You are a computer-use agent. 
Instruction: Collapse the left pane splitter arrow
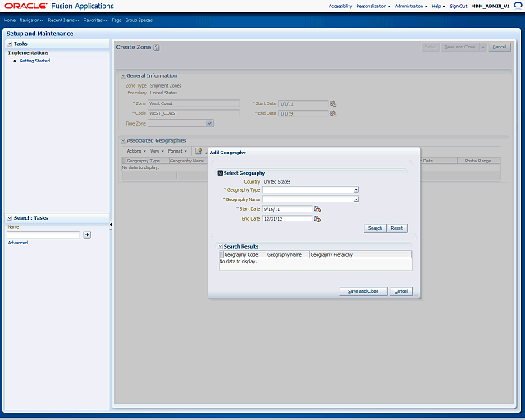[x=111, y=225]
